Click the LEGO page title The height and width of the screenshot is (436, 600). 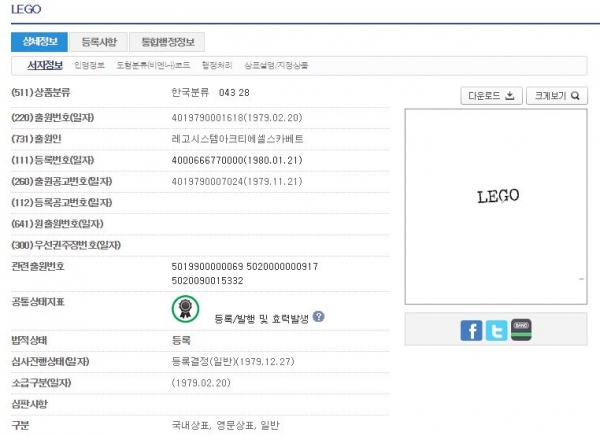point(26,9)
